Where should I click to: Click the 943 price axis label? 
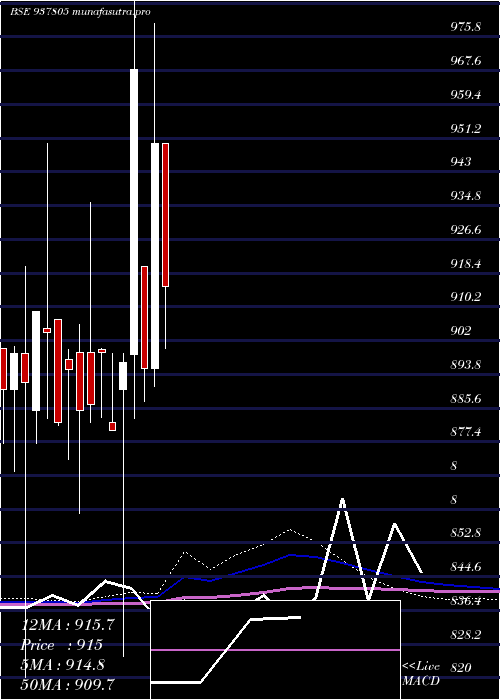[461, 162]
